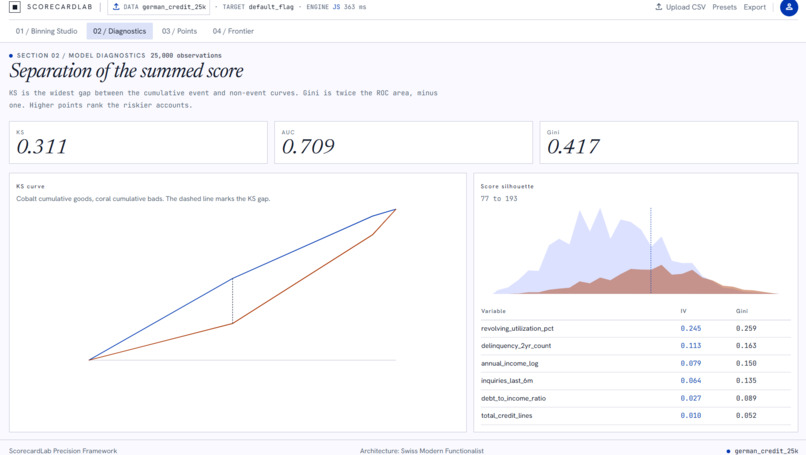Click the TARGET default_flag label
806x455 pixels.
258,7
